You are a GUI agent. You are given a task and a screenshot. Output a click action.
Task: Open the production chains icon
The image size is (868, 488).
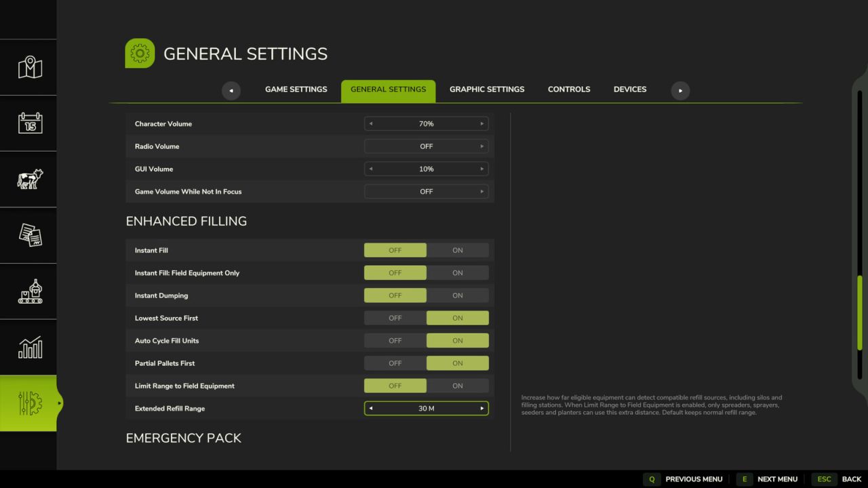point(30,291)
